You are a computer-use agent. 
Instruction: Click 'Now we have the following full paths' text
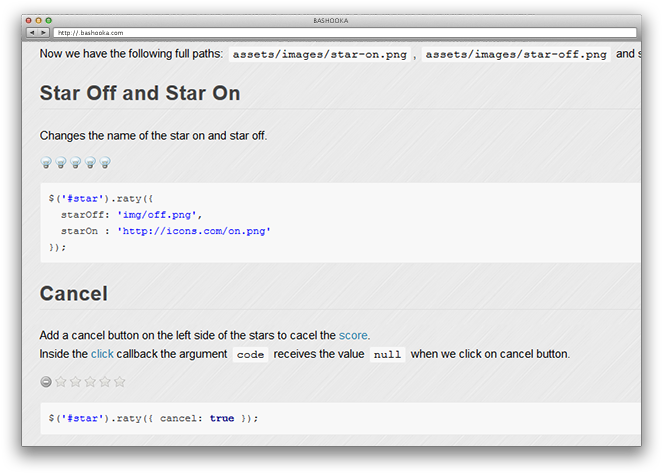pyautogui.click(x=131, y=54)
